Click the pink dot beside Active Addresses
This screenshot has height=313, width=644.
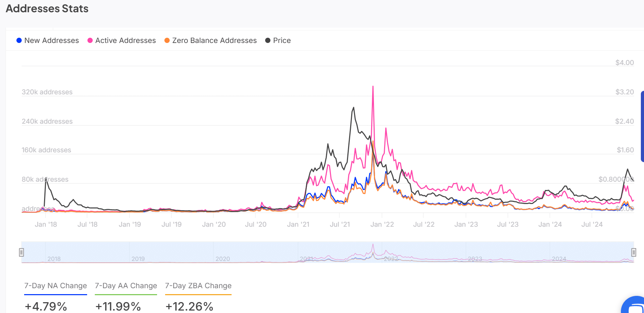point(90,40)
